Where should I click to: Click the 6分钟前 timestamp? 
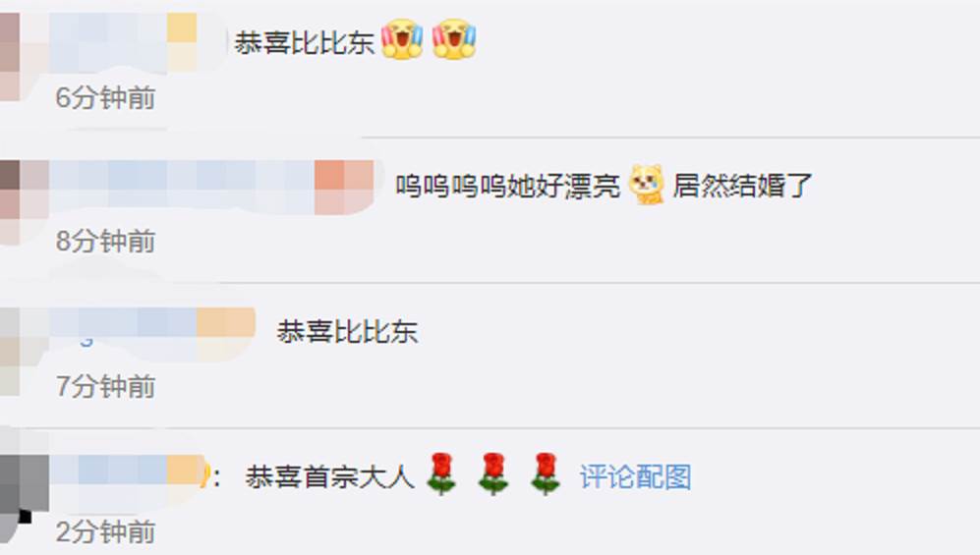pyautogui.click(x=105, y=98)
